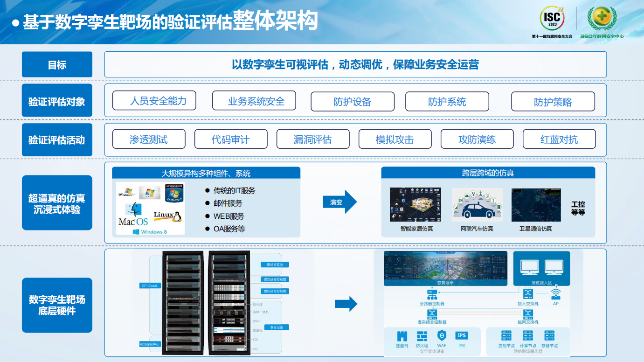The image size is (644, 362).
Task: Click the 控制节点 server icon
Action: pyautogui.click(x=506, y=336)
